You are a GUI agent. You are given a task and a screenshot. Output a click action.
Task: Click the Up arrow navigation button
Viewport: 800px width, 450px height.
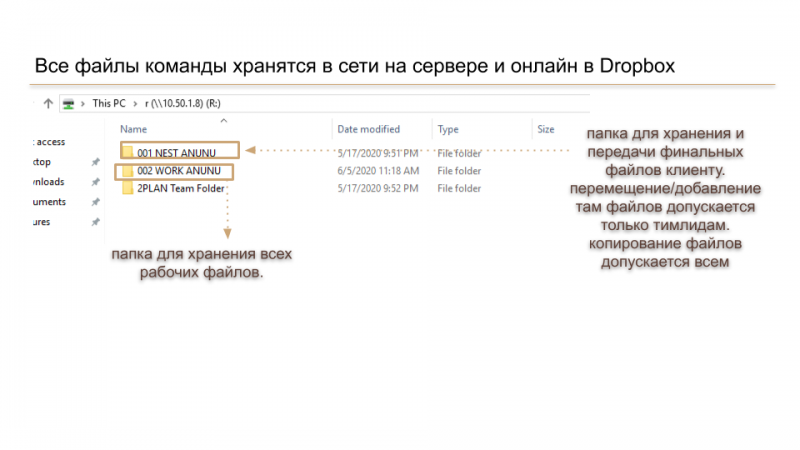[x=48, y=103]
